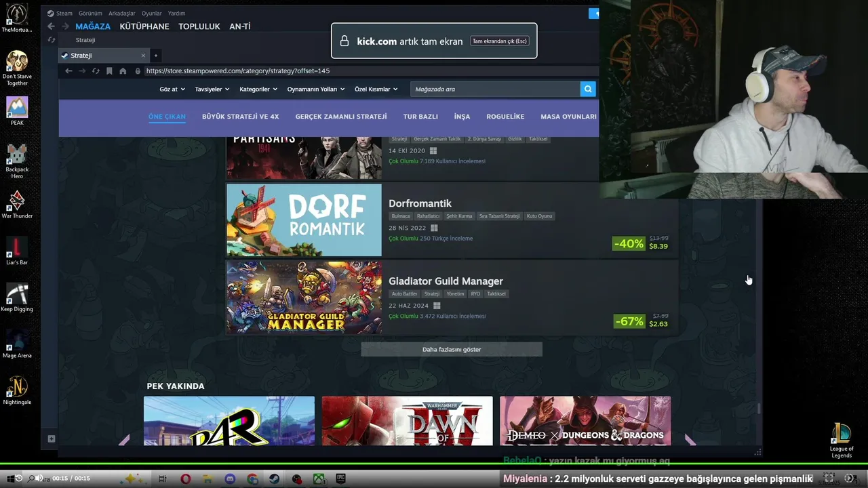Close the Strateji tab
The width and height of the screenshot is (868, 488).
[143, 56]
